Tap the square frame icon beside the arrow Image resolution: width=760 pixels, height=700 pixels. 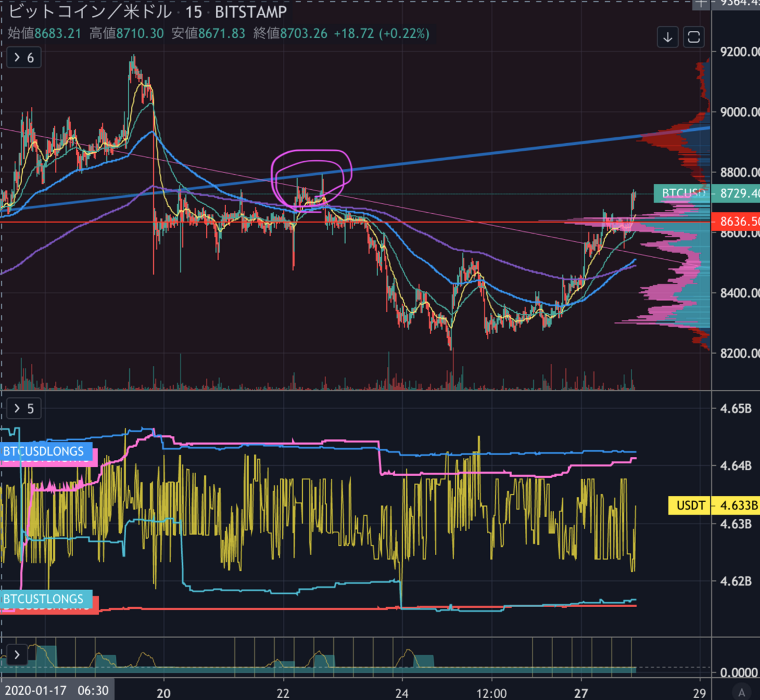[694, 37]
